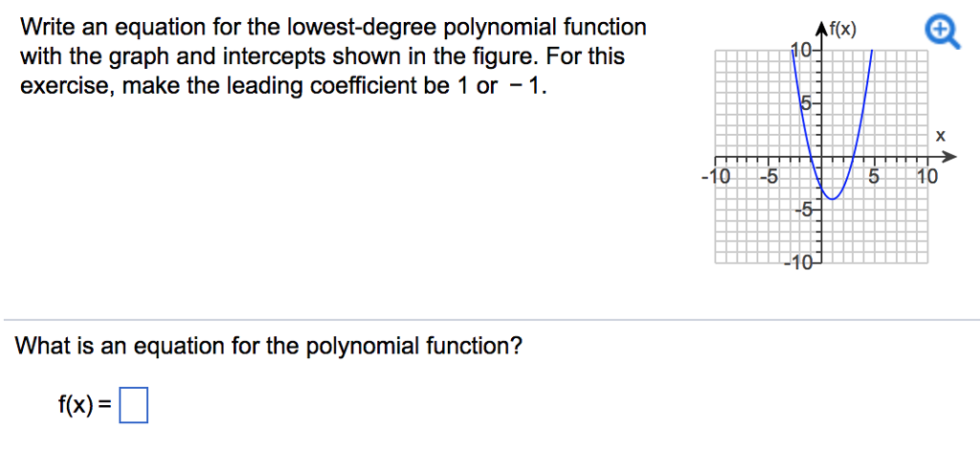Select the x label by the horizontal axis
Screen dimensions: 980x451
(x=942, y=135)
